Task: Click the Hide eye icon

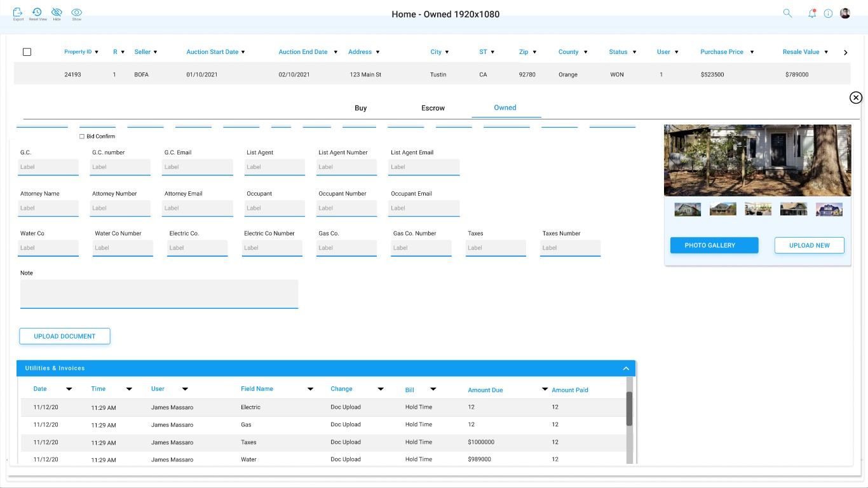Action: pyautogui.click(x=57, y=12)
